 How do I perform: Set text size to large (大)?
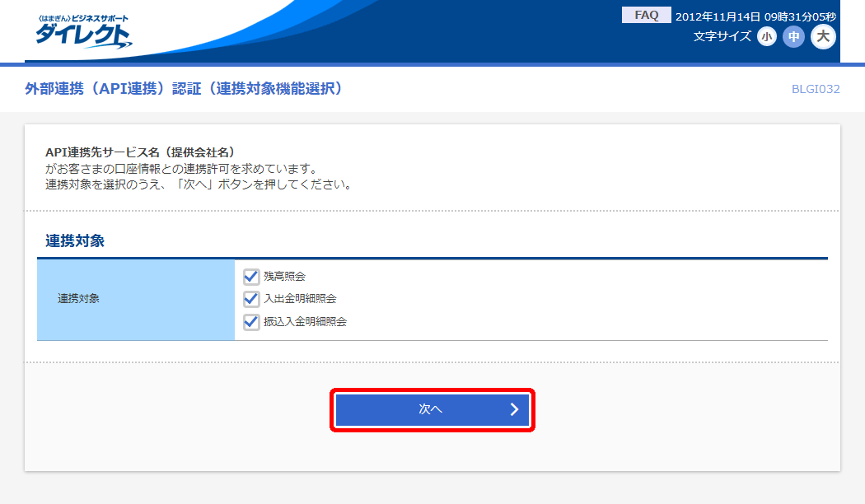pos(823,36)
